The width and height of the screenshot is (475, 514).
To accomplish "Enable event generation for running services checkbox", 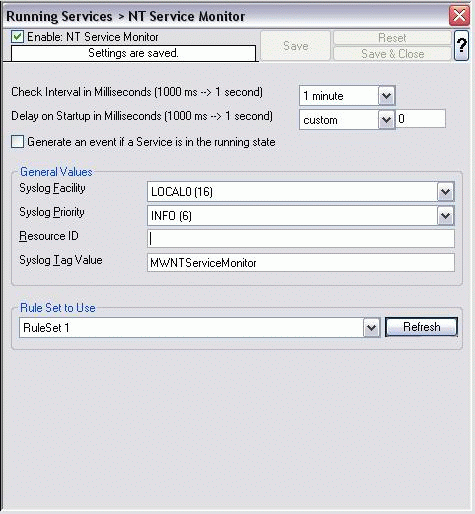I will [x=17, y=142].
